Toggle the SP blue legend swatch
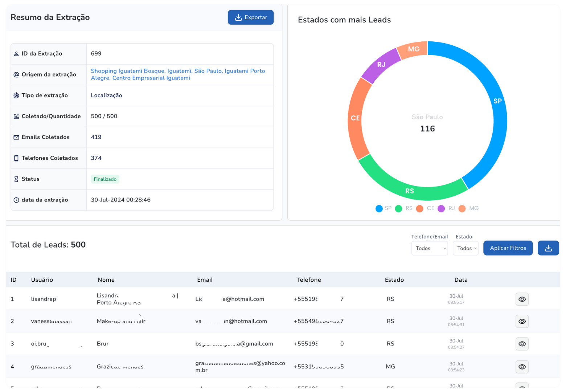Image resolution: width=566 pixels, height=392 pixels. coord(379,209)
